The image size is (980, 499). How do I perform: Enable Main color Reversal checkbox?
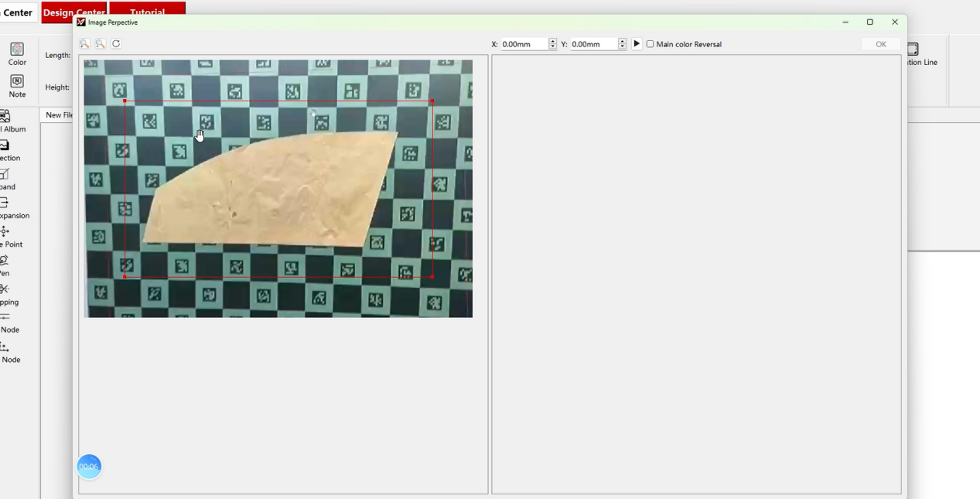click(x=650, y=44)
